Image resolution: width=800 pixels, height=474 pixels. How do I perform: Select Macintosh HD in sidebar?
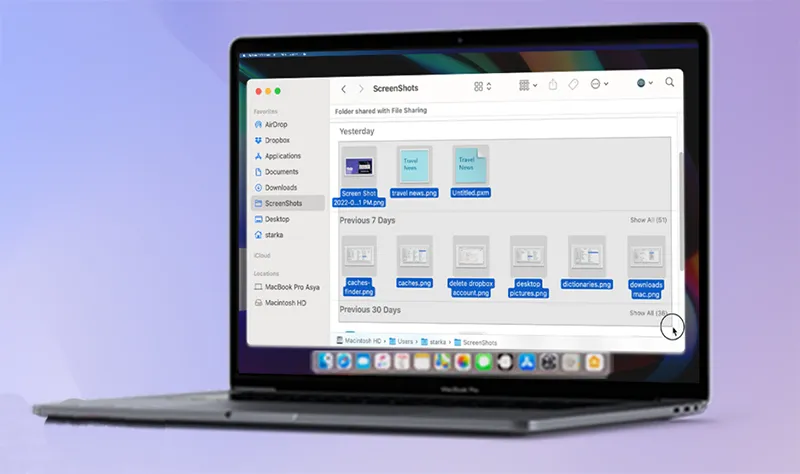coord(280,303)
